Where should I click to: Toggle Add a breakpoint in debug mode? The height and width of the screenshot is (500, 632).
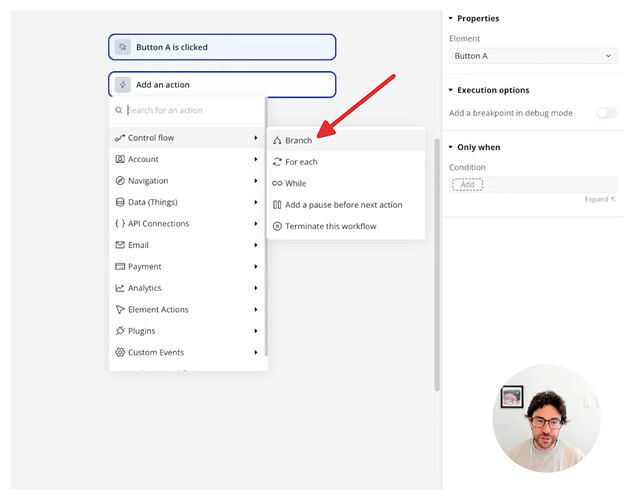coord(606,113)
